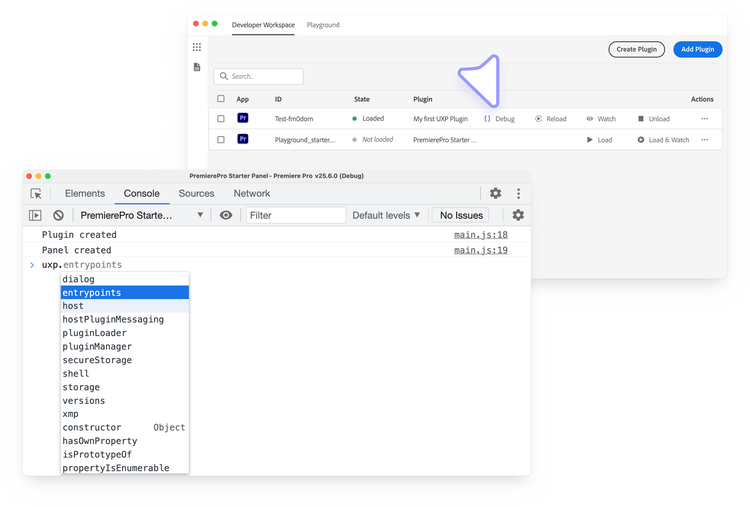Select xmp autocomplete suggestion
The image size is (750, 507).
point(125,414)
